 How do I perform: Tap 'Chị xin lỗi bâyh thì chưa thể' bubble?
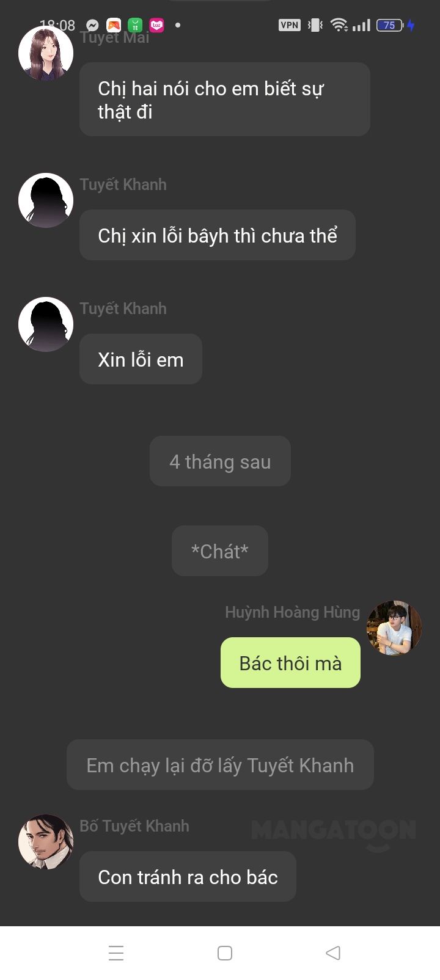click(x=218, y=235)
